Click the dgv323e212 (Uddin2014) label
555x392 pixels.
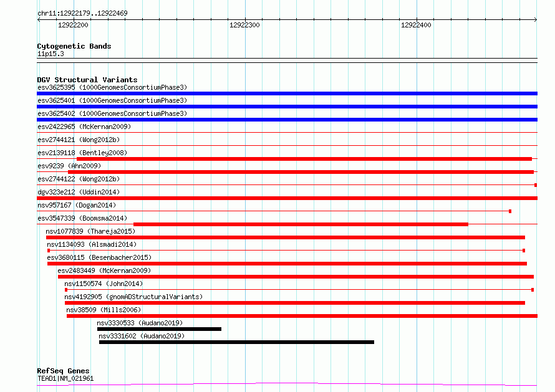(79, 192)
